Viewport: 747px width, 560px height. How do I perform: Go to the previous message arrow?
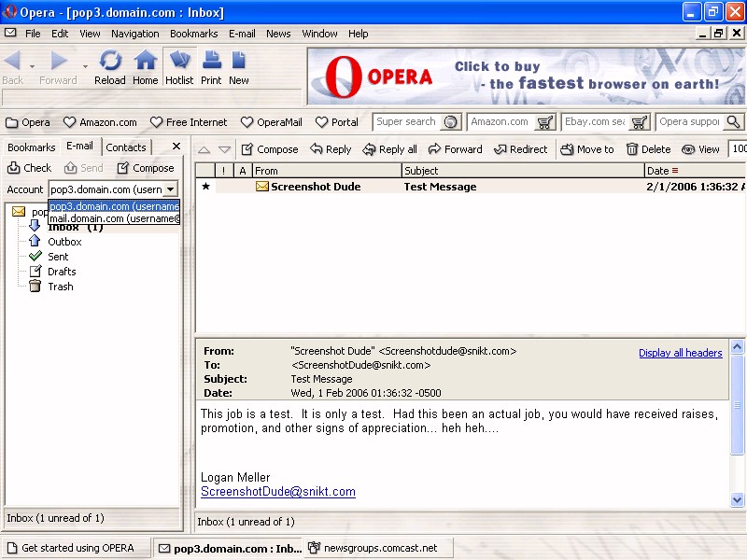coord(204,150)
